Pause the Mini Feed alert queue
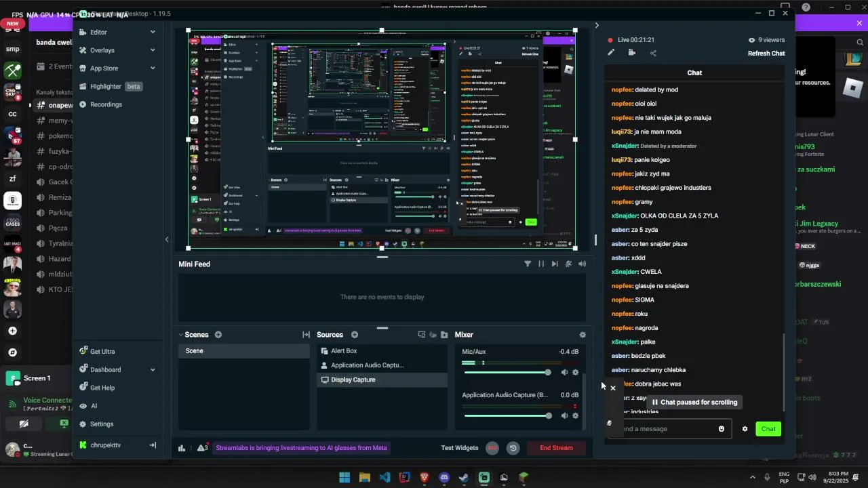The image size is (868, 488). [x=541, y=264]
